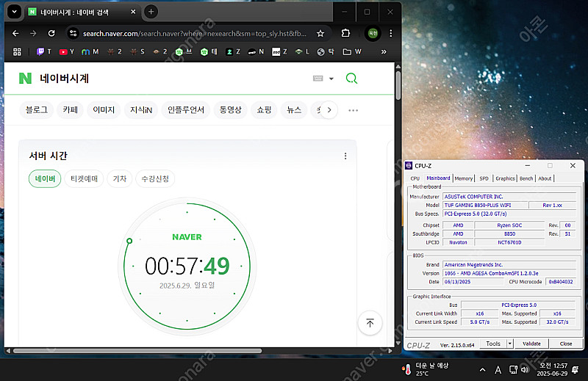
Task: Switch to the 동영상 search category
Action: coord(230,110)
